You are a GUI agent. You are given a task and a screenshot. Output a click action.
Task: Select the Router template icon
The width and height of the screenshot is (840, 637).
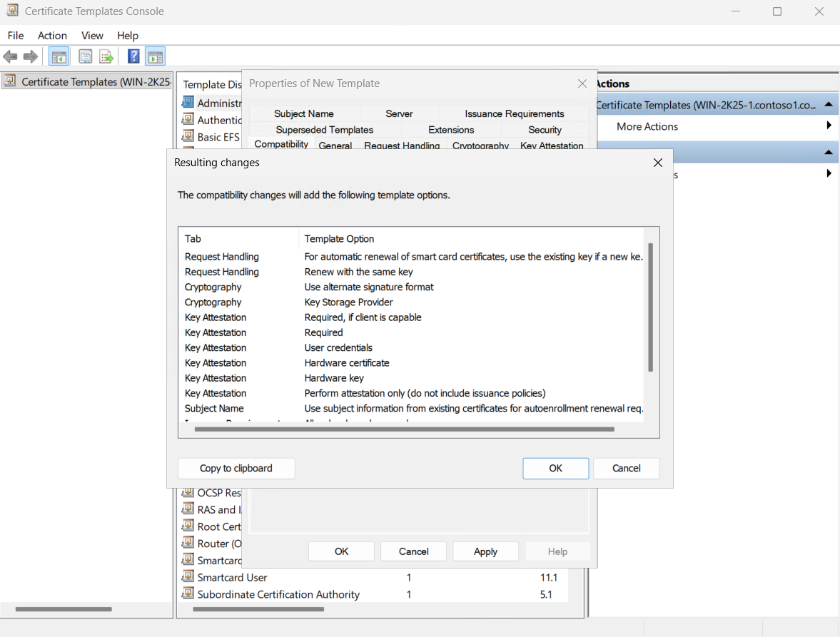pyautogui.click(x=188, y=544)
